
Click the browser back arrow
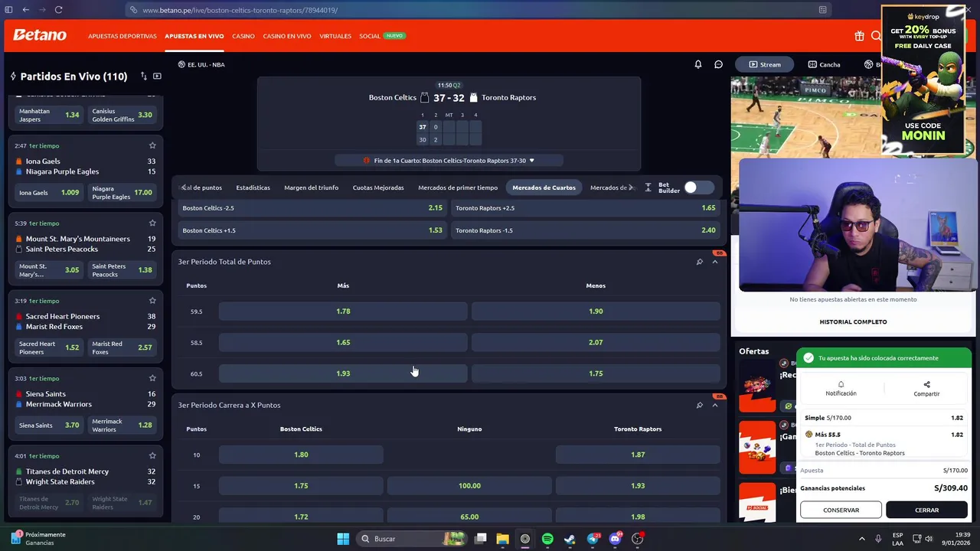point(25,10)
